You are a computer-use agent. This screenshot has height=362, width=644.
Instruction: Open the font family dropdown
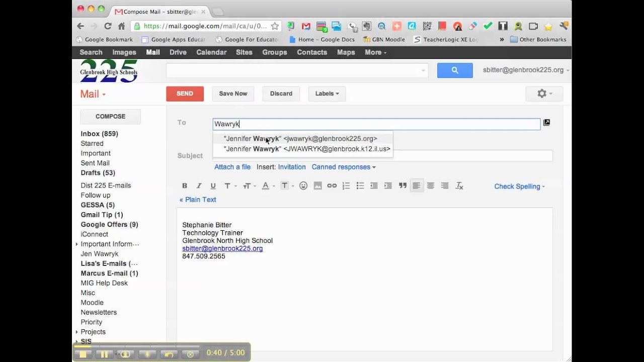point(230,186)
